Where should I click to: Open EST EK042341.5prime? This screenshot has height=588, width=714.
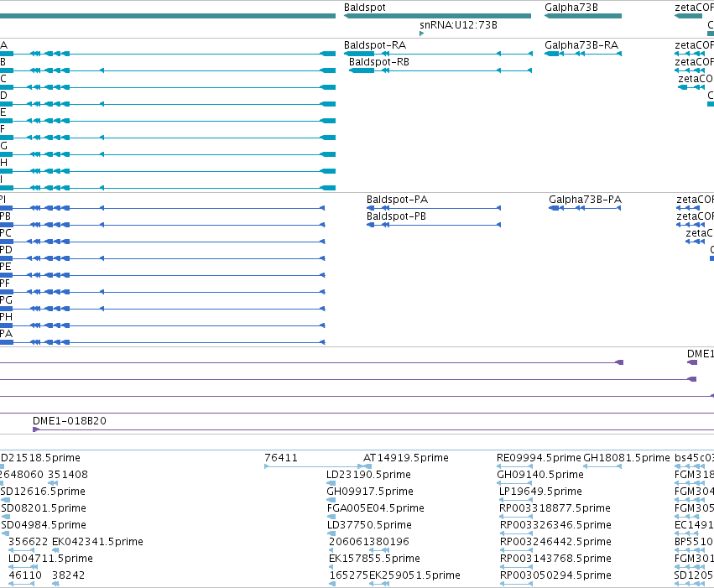(x=97, y=542)
